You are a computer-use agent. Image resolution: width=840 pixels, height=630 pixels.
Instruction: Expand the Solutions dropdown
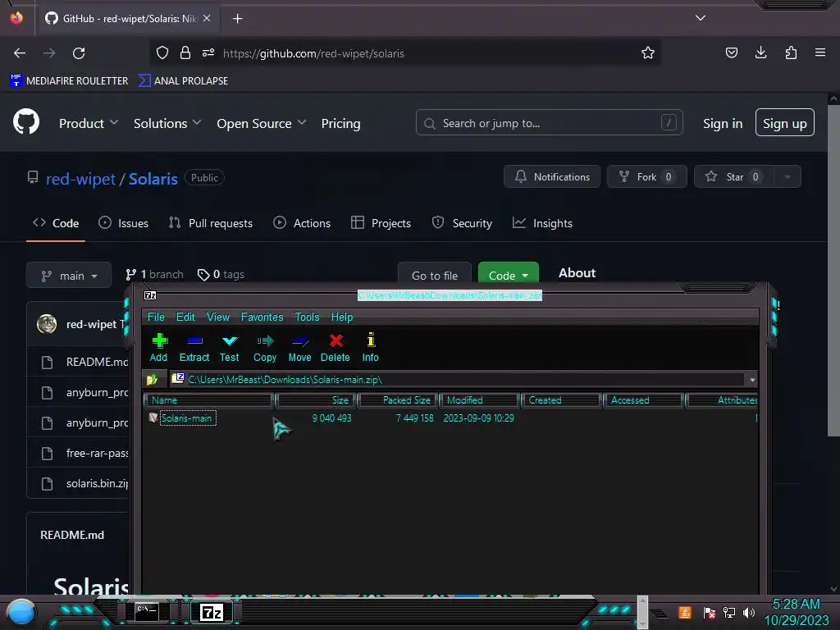[x=167, y=123]
